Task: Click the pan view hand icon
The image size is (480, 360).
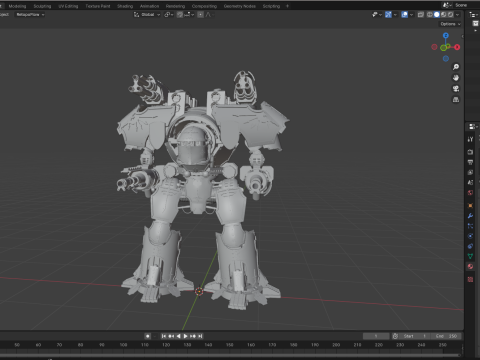Action: click(x=456, y=78)
